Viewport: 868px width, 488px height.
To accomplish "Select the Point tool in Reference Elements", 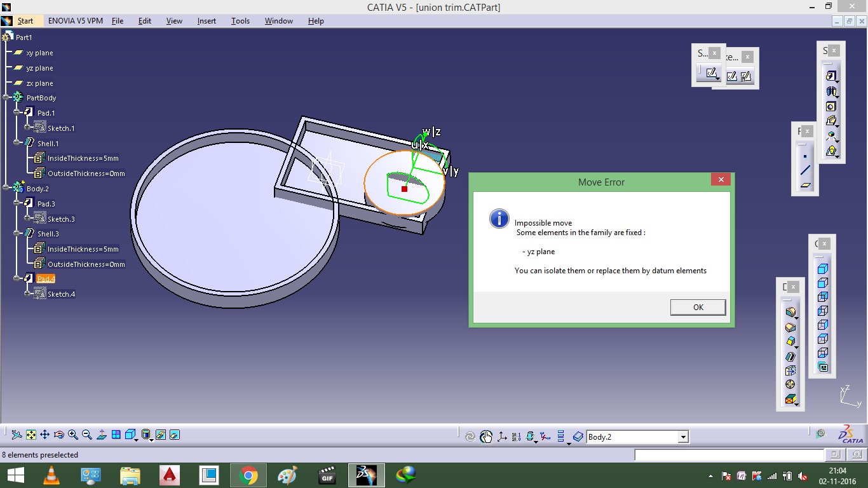I will (805, 156).
